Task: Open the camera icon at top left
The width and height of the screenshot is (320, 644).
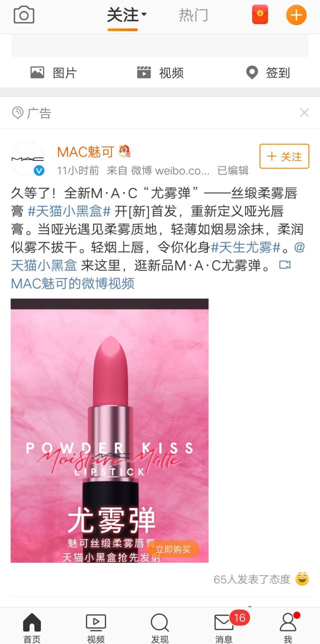Action: click(24, 15)
